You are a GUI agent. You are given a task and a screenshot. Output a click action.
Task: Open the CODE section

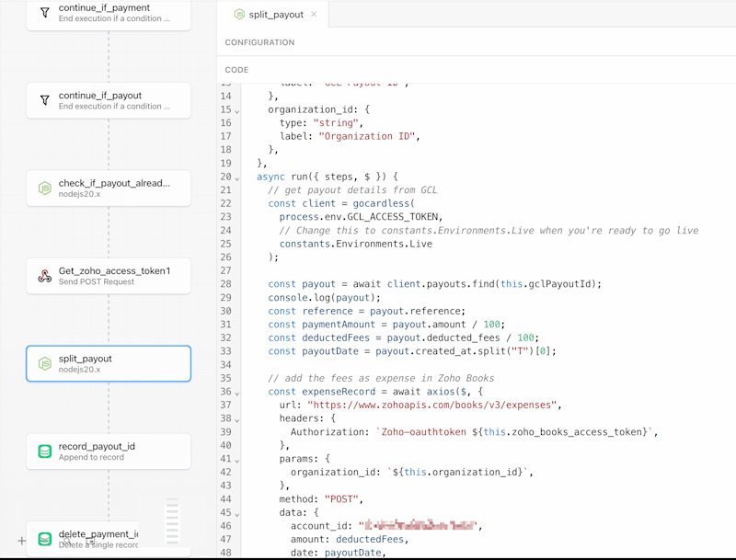pos(236,70)
